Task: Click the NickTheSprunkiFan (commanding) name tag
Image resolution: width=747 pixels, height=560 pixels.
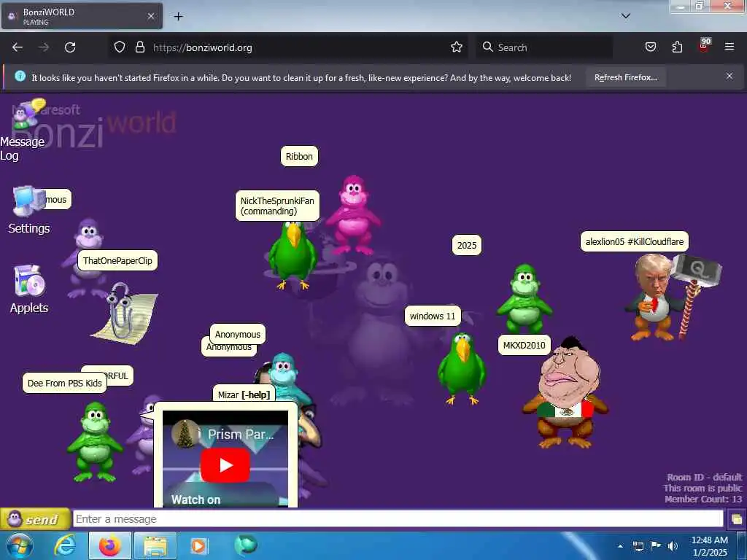Action: click(x=277, y=206)
